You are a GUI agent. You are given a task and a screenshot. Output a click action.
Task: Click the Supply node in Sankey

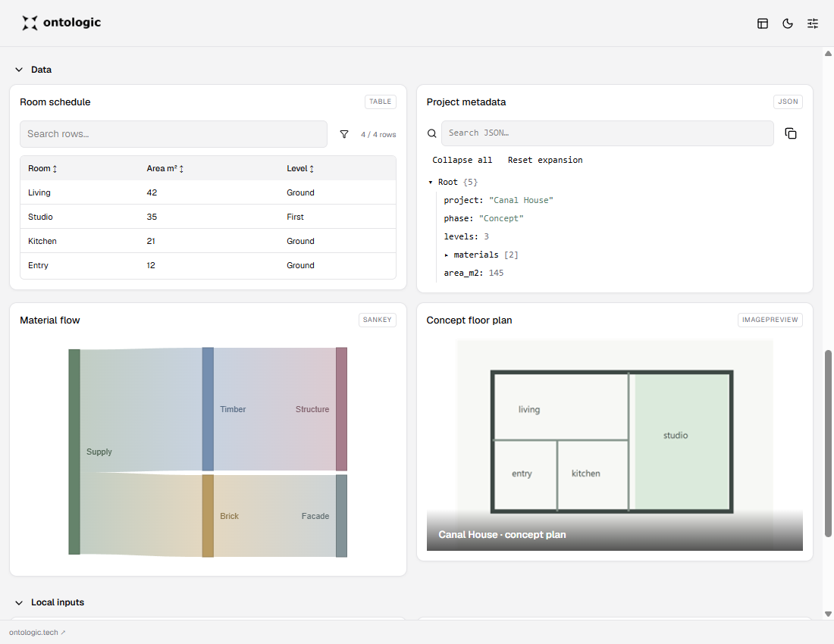[74, 452]
